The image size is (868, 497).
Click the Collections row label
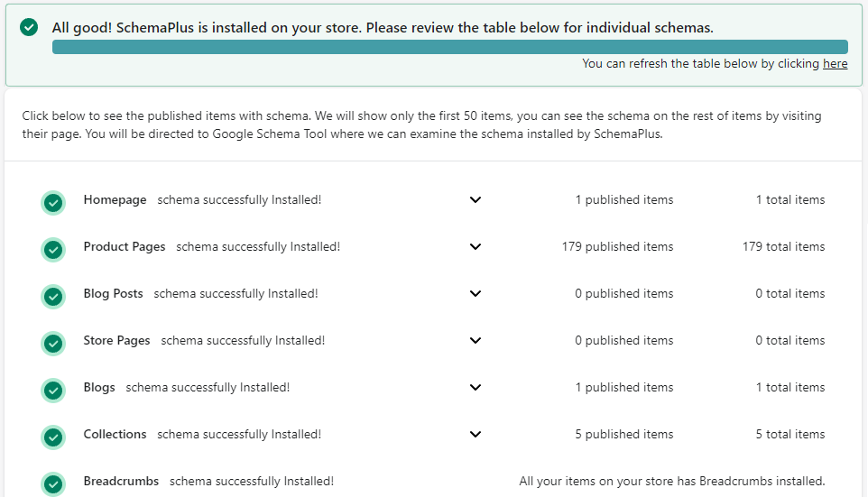(115, 434)
